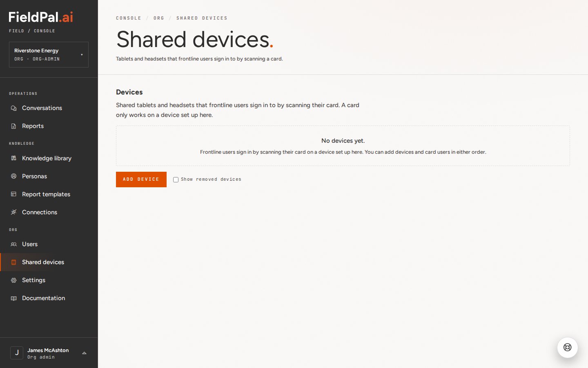The width and height of the screenshot is (588, 368).
Task: Click the Operations section header
Action: pyautogui.click(x=23, y=94)
